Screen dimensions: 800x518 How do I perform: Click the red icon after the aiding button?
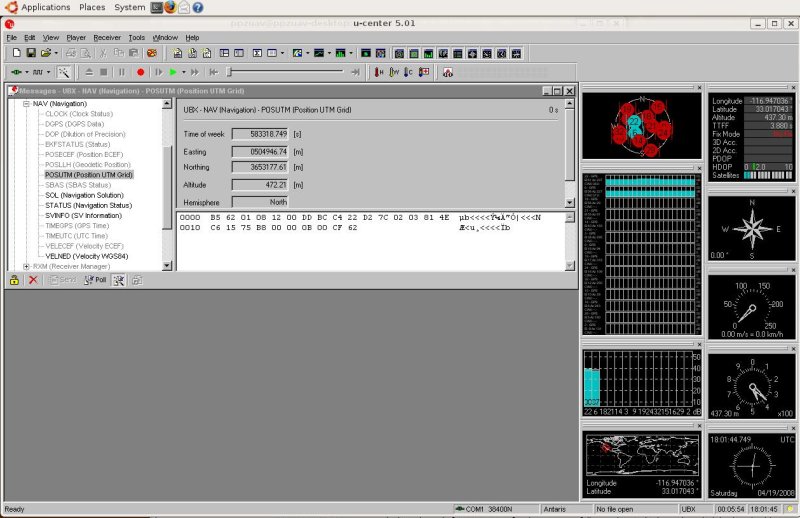(447, 72)
